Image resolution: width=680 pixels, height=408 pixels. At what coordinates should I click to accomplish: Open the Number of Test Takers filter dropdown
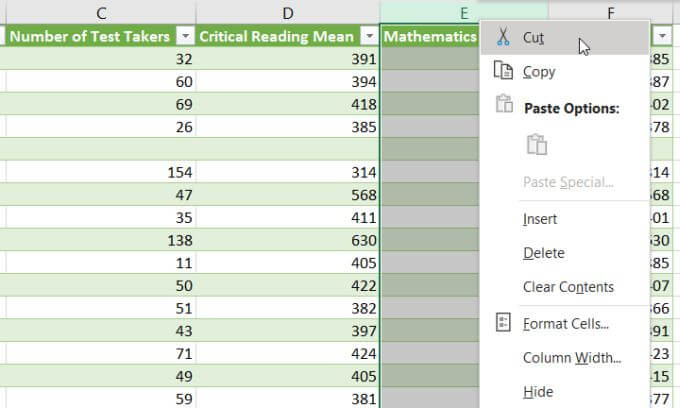coord(185,36)
